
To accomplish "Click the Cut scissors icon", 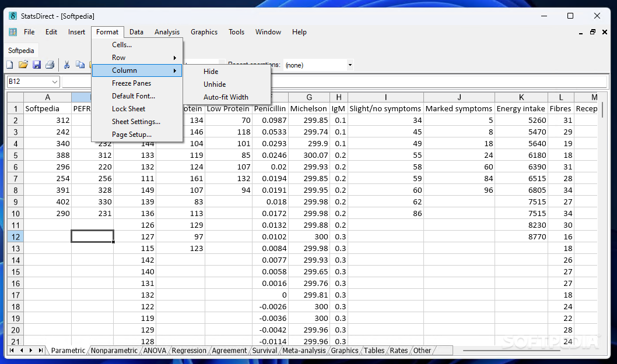I will (66, 65).
